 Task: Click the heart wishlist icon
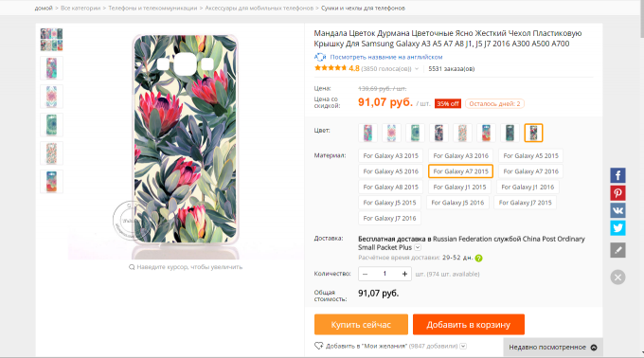[319, 346]
